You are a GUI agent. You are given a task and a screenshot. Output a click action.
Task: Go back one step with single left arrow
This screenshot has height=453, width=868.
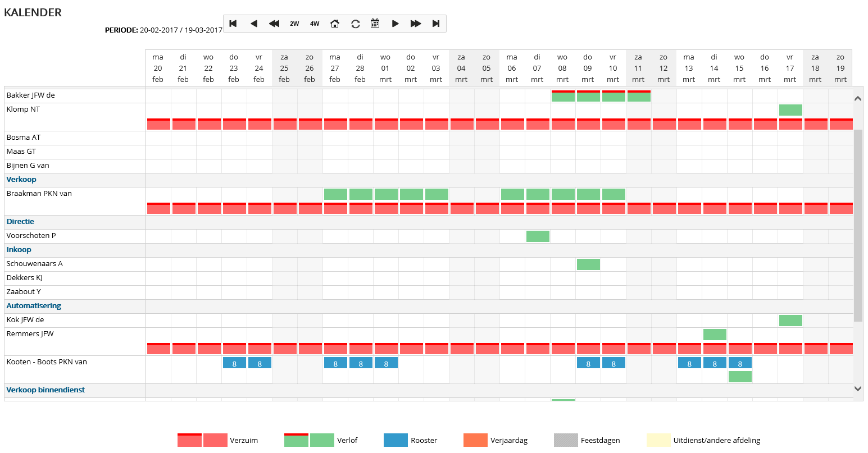[x=254, y=24]
